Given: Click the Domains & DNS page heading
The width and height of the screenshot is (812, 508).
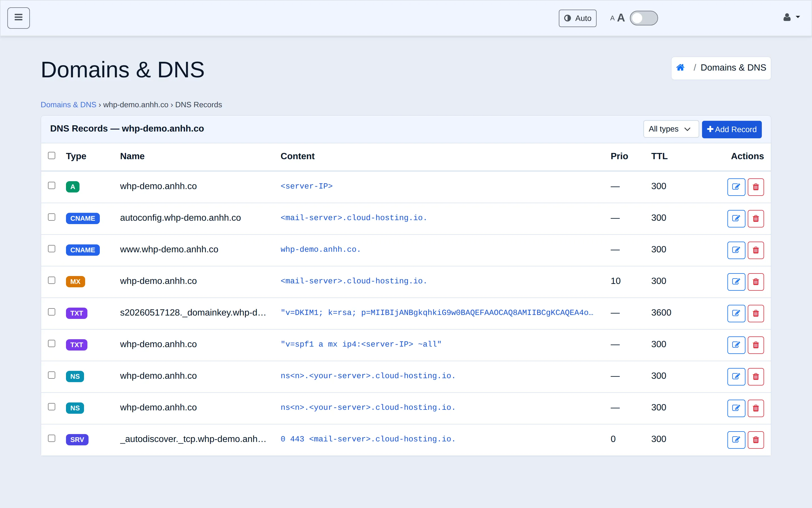Looking at the screenshot, I should click(122, 70).
